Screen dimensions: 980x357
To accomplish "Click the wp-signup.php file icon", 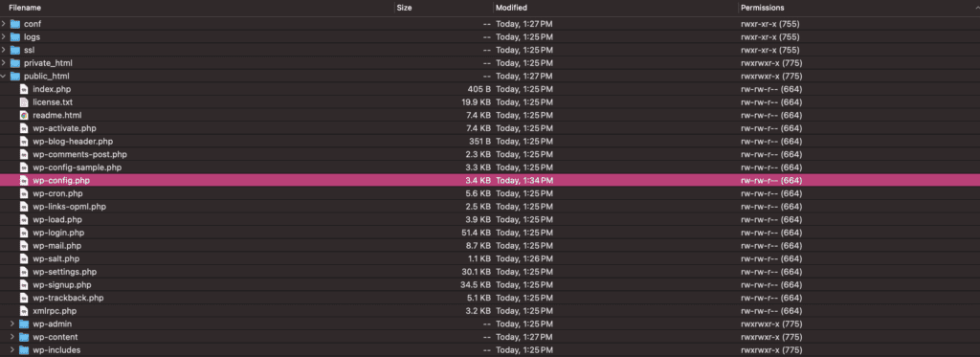I will pyautogui.click(x=24, y=284).
